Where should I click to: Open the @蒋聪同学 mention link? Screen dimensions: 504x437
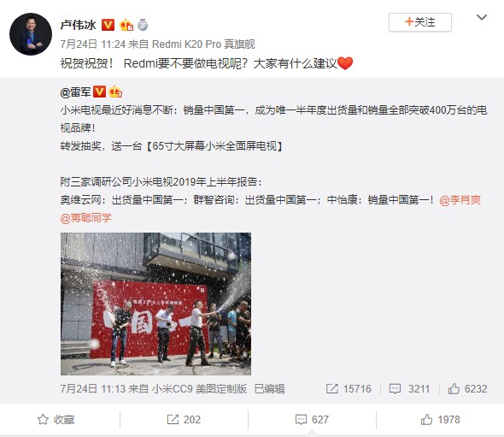85,218
